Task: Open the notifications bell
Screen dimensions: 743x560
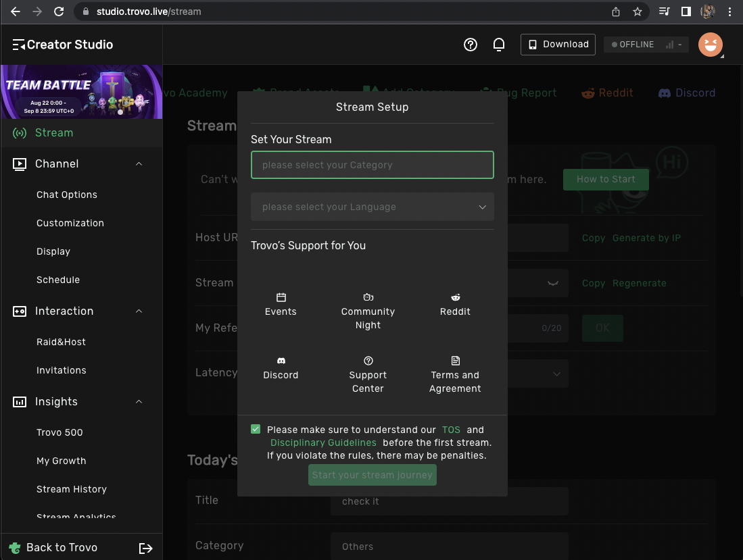Action: 498,45
